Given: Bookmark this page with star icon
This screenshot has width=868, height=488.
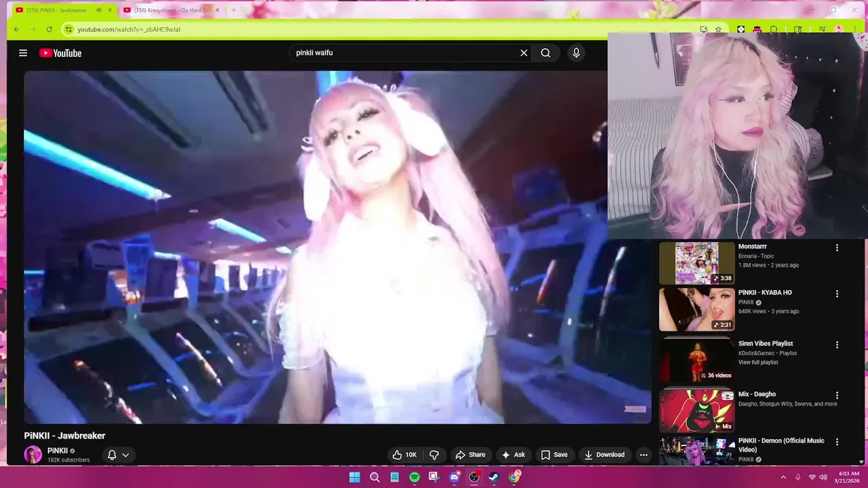Looking at the screenshot, I should click(x=718, y=29).
